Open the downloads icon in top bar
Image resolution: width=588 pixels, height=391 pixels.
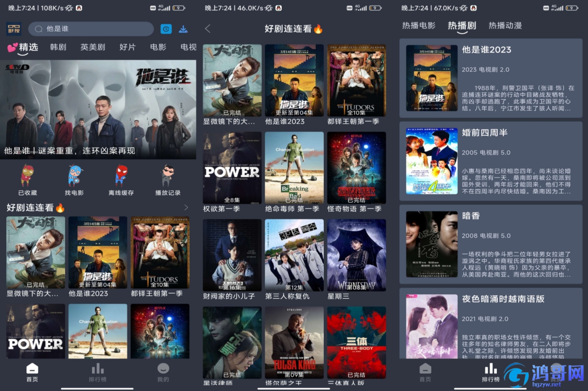point(183,29)
